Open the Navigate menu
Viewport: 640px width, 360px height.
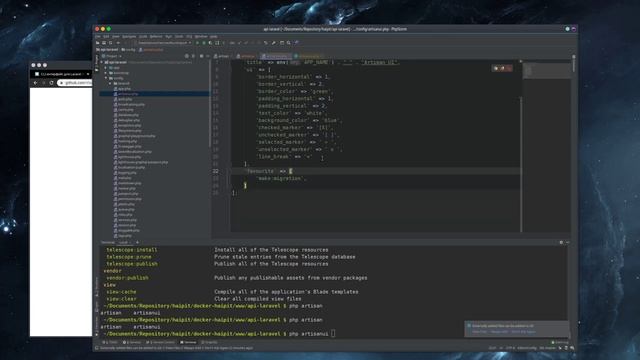click(129, 36)
